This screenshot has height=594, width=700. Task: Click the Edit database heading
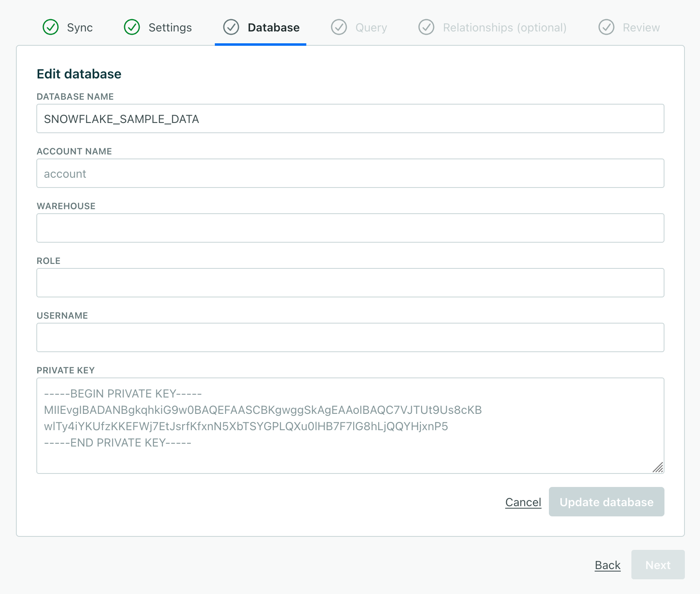79,74
